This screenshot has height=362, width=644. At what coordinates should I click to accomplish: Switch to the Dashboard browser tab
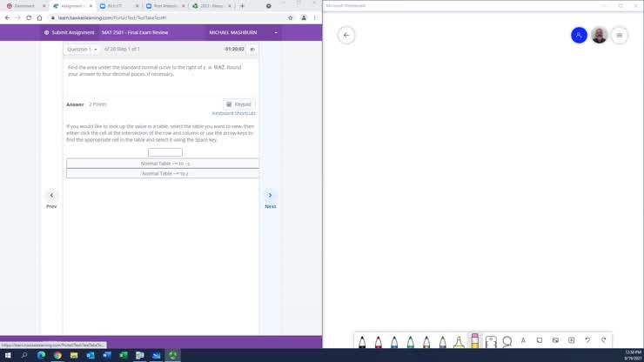click(23, 5)
